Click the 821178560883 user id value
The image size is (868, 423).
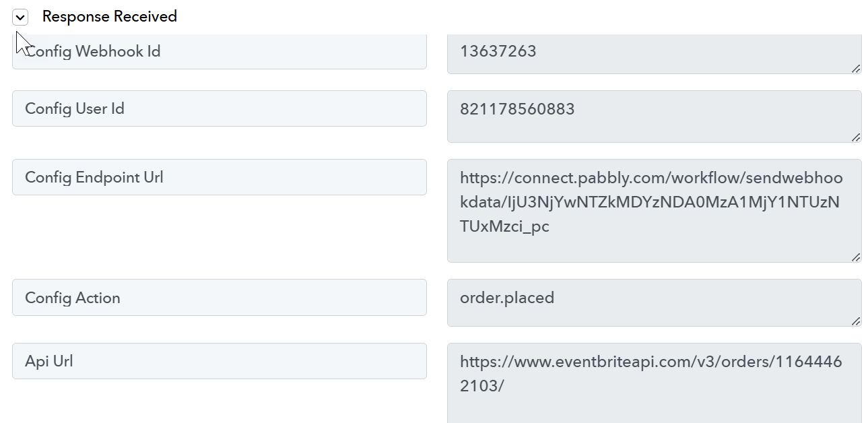click(x=517, y=109)
